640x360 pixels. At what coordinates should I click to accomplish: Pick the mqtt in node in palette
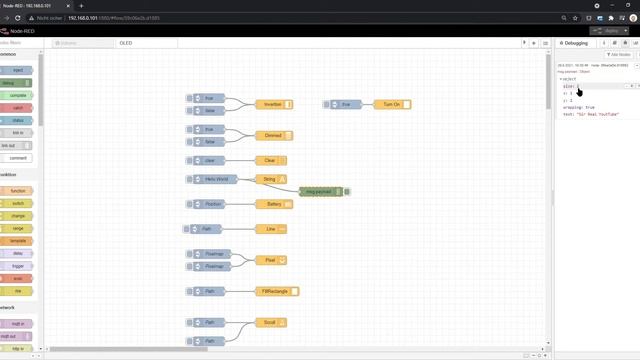(x=16, y=324)
